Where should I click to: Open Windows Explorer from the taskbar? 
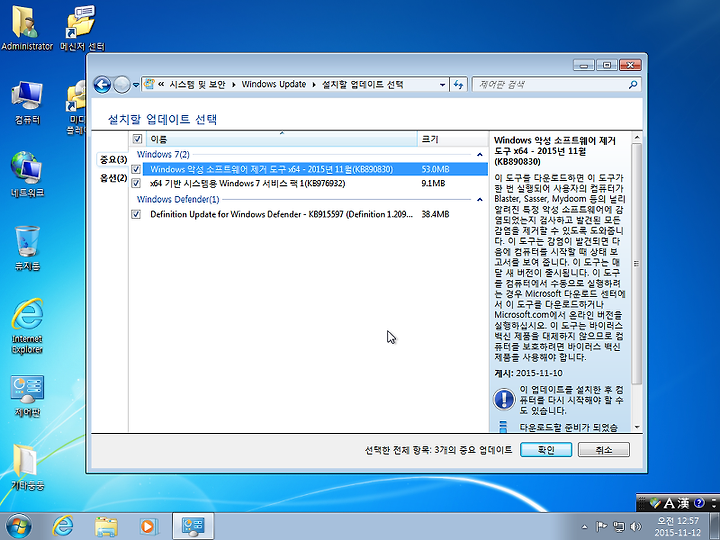tap(106, 526)
